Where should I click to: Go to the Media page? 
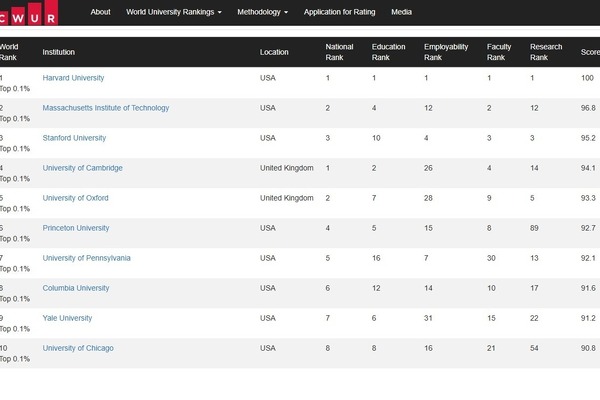coord(401,12)
